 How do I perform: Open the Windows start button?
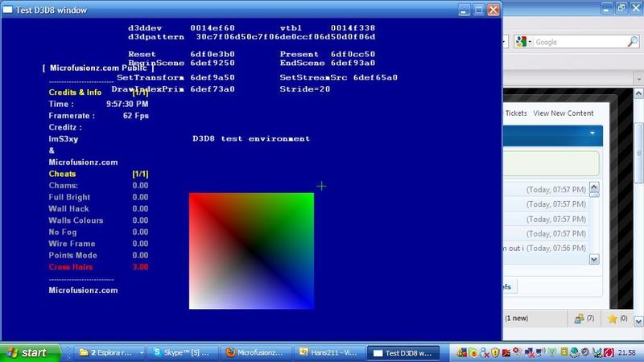pyautogui.click(x=30, y=352)
